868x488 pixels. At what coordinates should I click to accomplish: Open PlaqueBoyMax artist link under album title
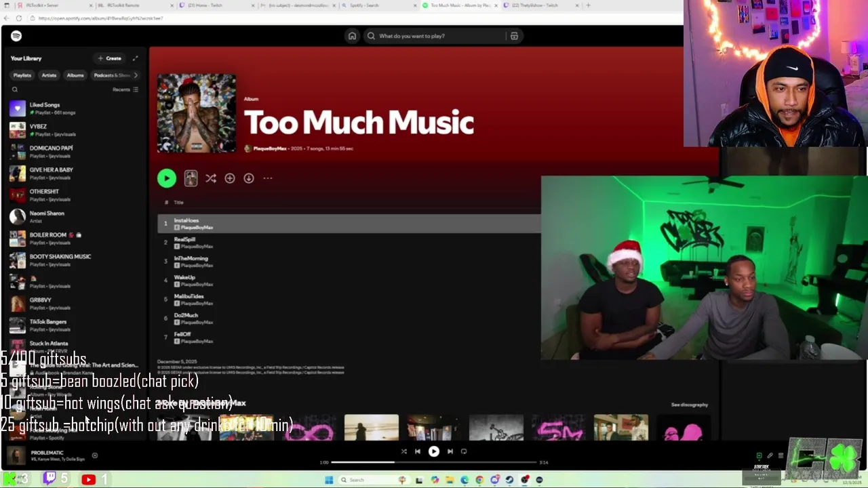tap(269, 148)
